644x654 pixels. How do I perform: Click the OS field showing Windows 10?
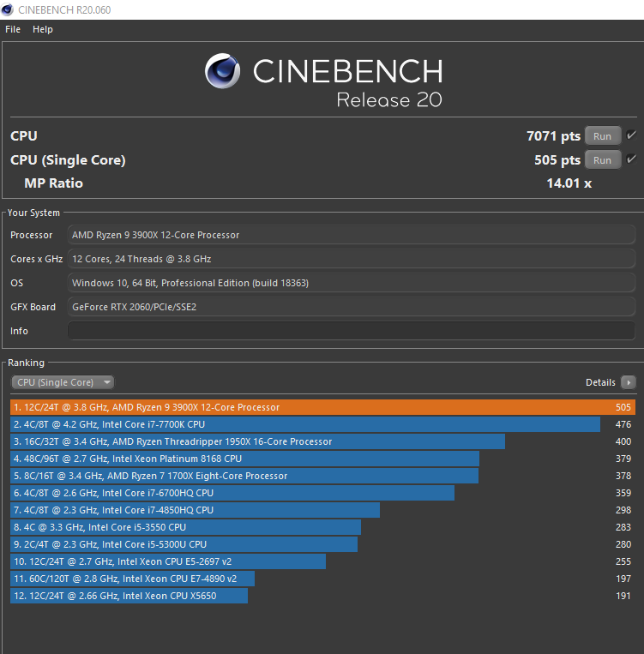352,283
